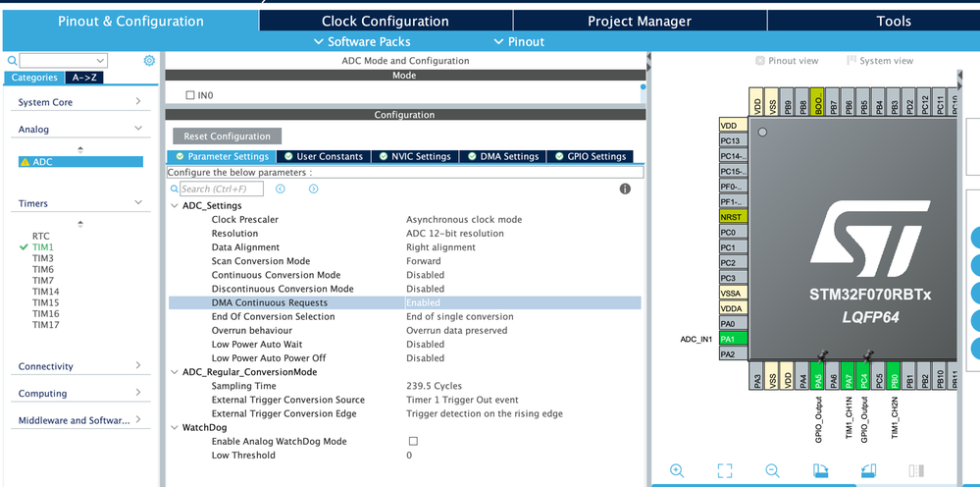Viewport: 980px width, 487px height.
Task: Select TIM6 in the timers list
Action: (x=43, y=269)
